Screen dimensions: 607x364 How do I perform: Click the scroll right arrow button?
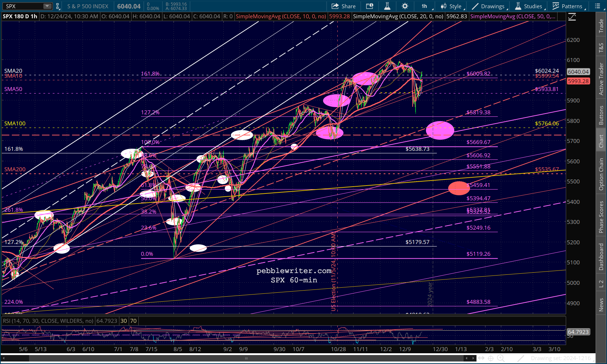(474, 358)
